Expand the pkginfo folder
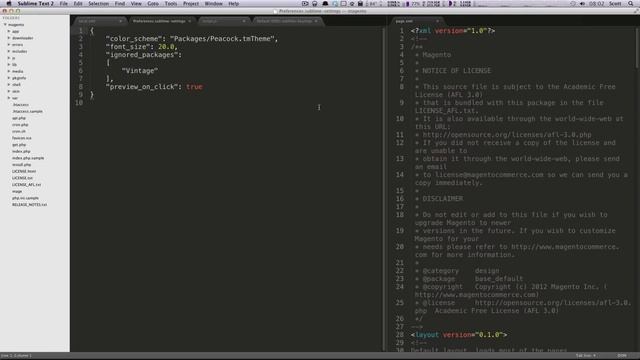The width and height of the screenshot is (640, 360). point(9,78)
